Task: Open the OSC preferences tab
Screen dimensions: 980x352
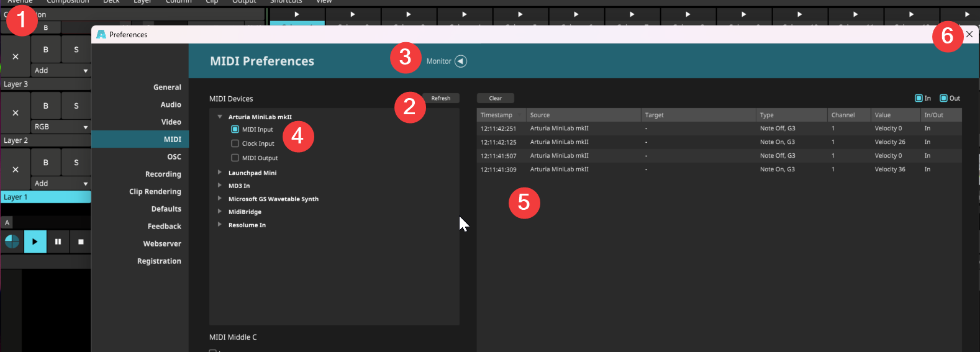Action: [174, 157]
